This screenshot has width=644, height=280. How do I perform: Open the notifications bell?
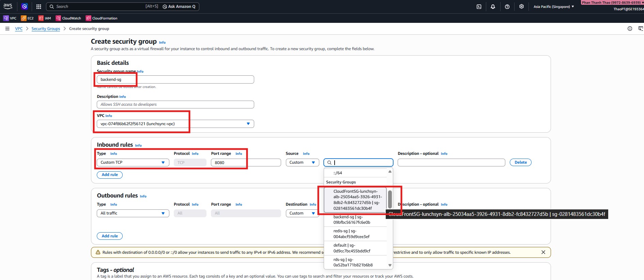pos(493,6)
